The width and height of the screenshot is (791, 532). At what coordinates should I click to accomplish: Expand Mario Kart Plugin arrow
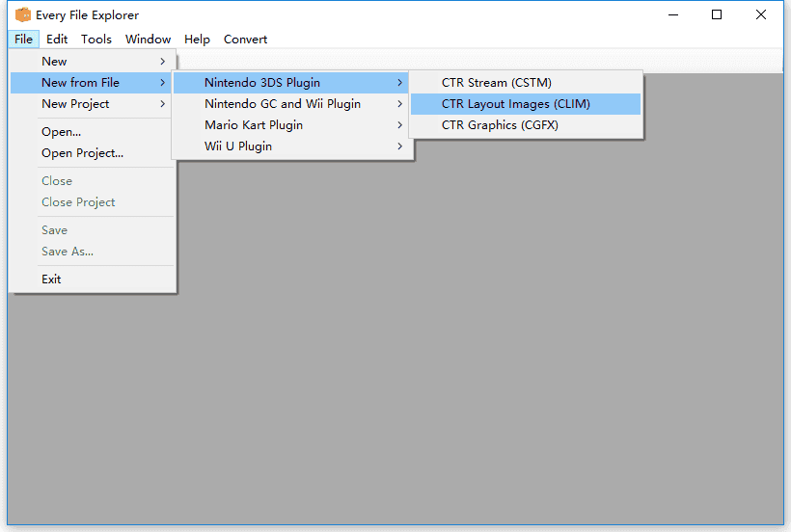399,125
